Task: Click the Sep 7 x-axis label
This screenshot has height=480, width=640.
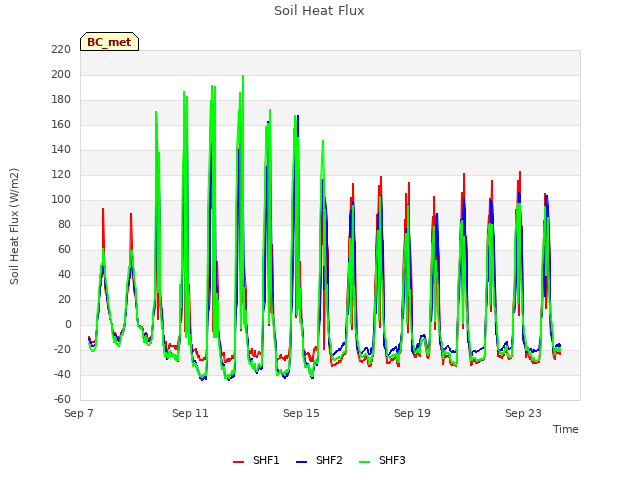Action: (x=79, y=413)
